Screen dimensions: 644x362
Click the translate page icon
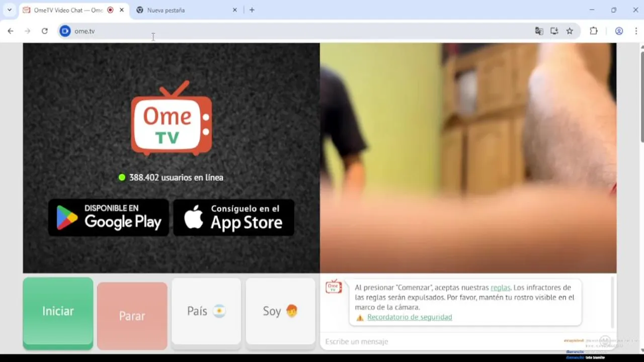coord(539,31)
